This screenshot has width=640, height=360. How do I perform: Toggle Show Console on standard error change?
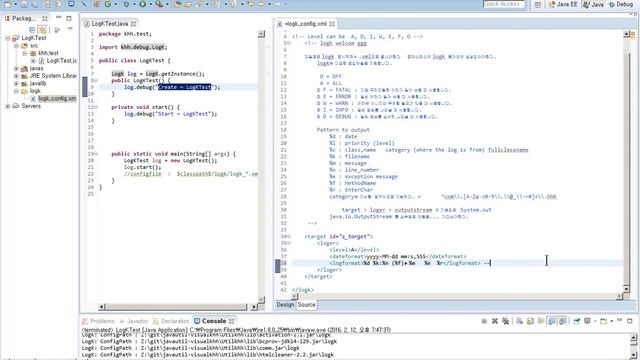pyautogui.click(x=562, y=321)
